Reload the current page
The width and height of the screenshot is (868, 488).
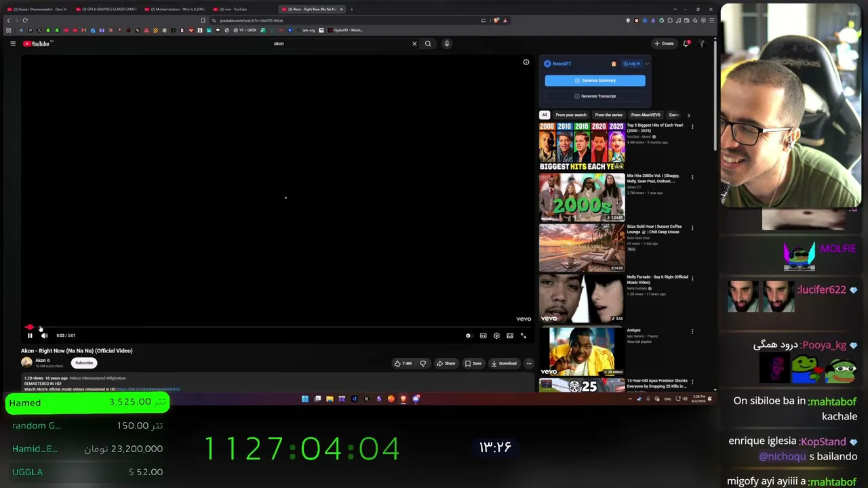(x=25, y=20)
